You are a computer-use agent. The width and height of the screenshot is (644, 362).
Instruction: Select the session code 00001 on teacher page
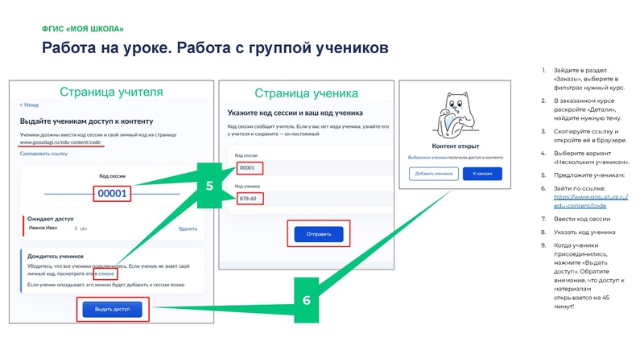click(112, 193)
